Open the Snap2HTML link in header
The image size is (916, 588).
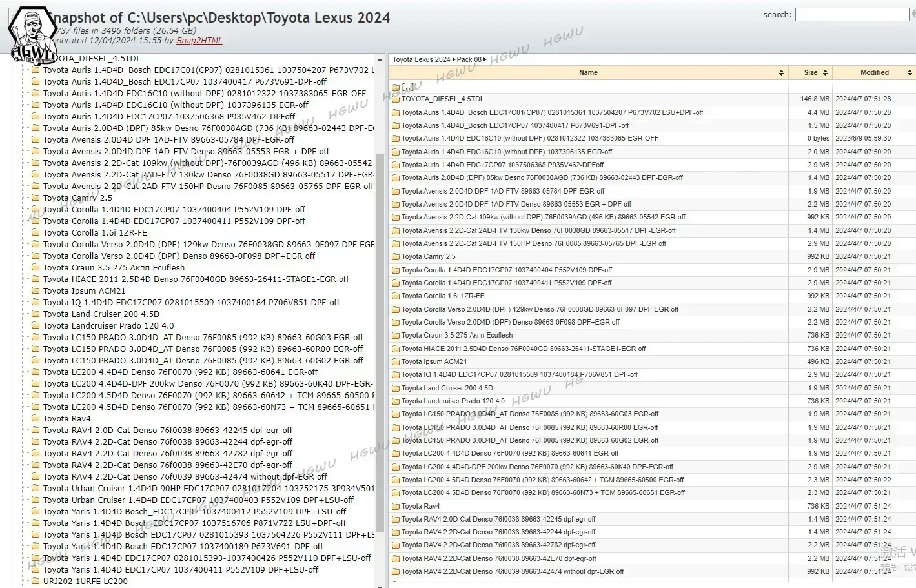tap(199, 41)
